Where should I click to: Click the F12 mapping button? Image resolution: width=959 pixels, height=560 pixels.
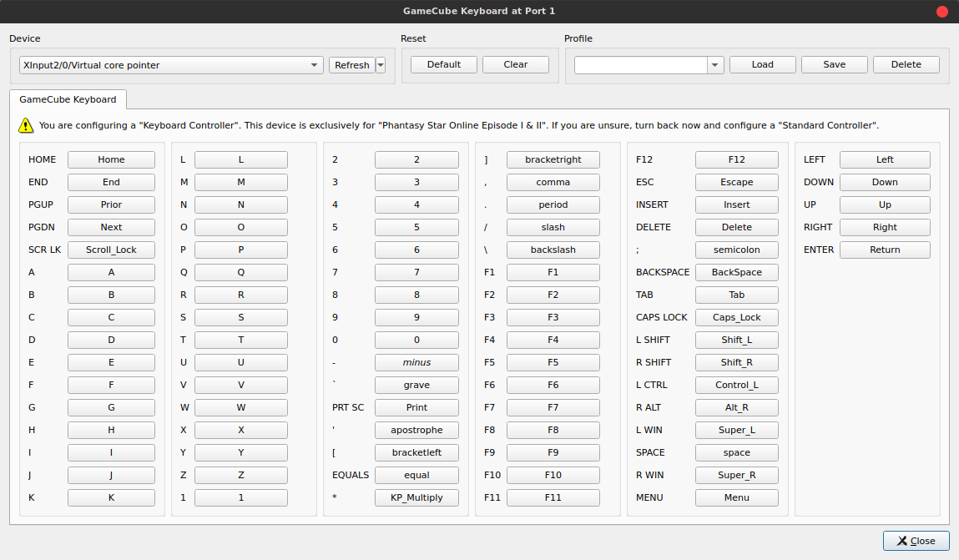(x=736, y=159)
